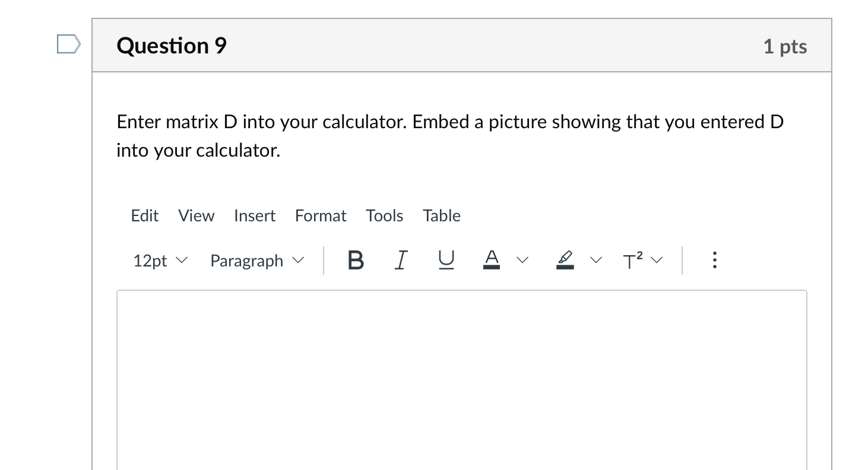Open the 12pt font size dropdown
This screenshot has height=470, width=868.
click(160, 260)
